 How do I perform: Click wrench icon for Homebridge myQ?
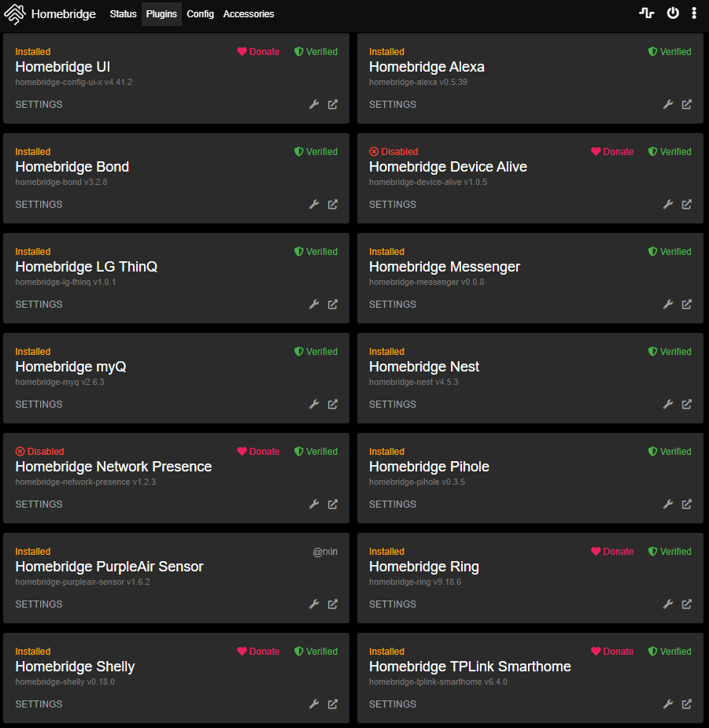(314, 405)
